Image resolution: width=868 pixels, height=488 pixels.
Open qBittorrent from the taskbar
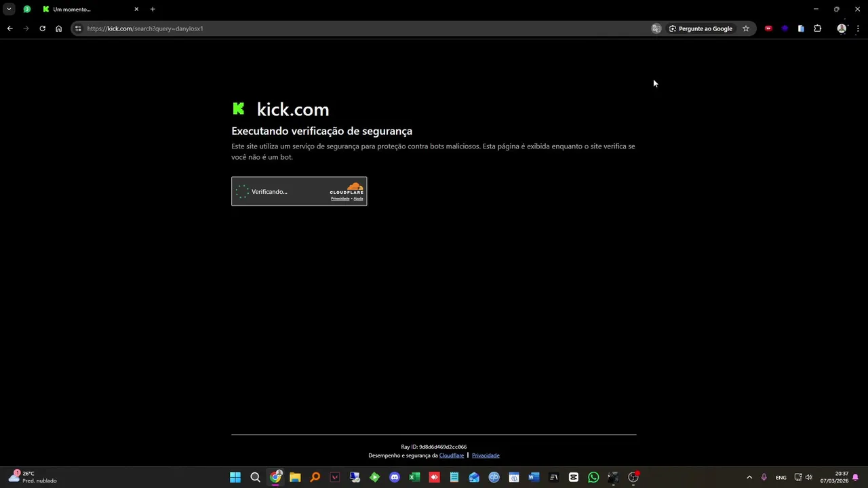pos(494,477)
